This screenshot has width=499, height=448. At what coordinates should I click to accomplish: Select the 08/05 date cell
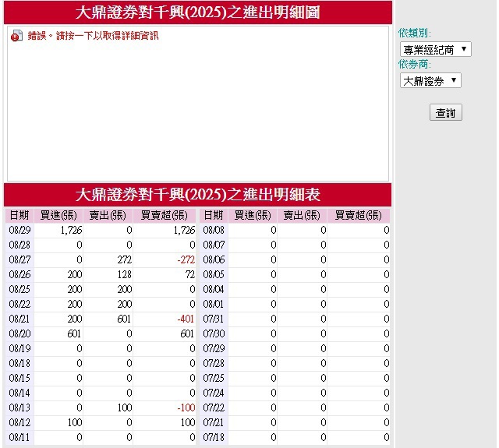click(x=214, y=274)
